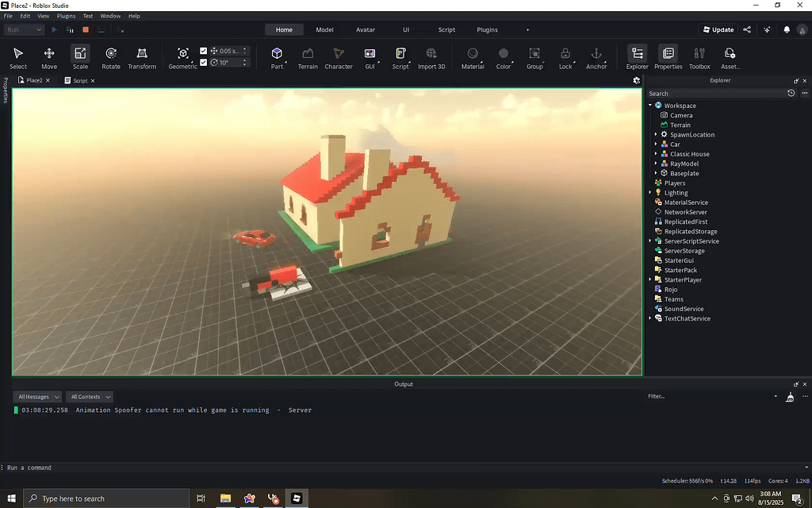Open the Import 3D tool
812x508 pixels.
point(431,56)
